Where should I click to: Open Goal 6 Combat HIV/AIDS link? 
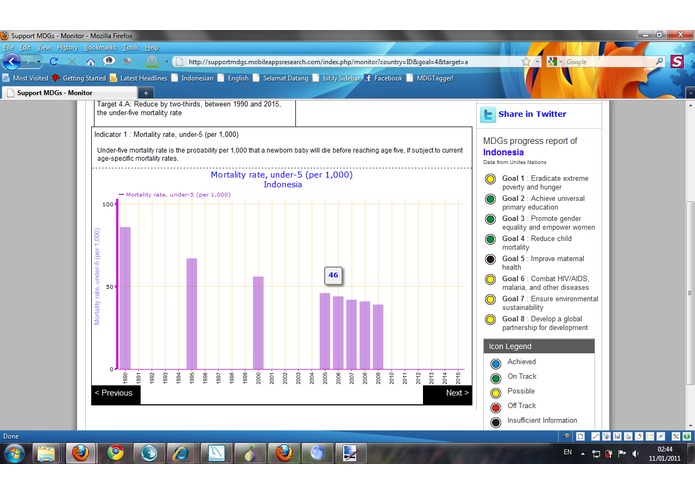click(x=546, y=283)
